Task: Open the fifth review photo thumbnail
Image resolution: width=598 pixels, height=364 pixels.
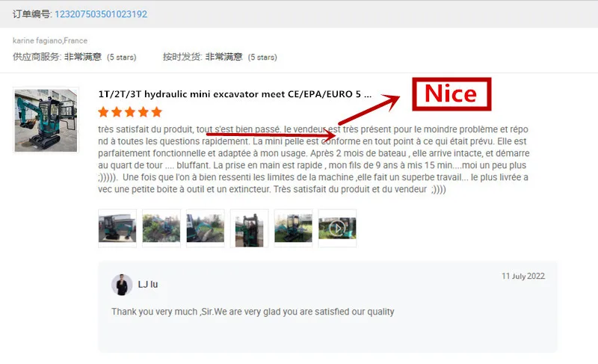Action: 293,228
